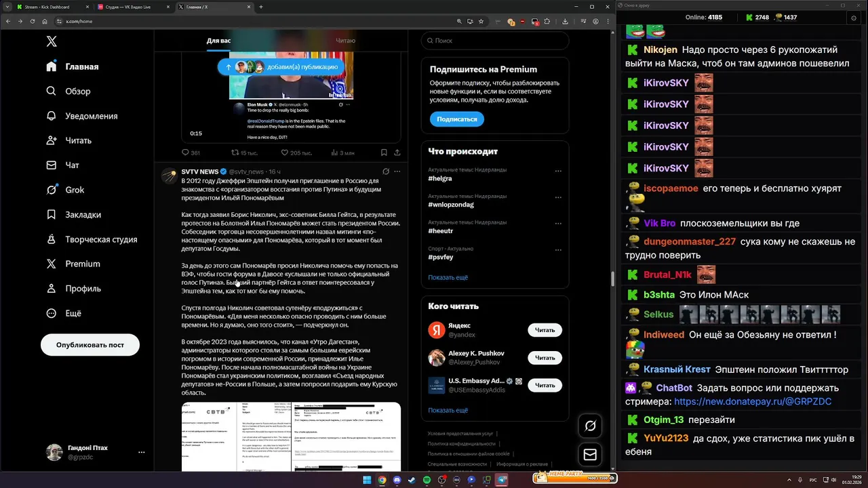The image size is (868, 488).
Task: Open the Windows Start button
Action: point(367,480)
